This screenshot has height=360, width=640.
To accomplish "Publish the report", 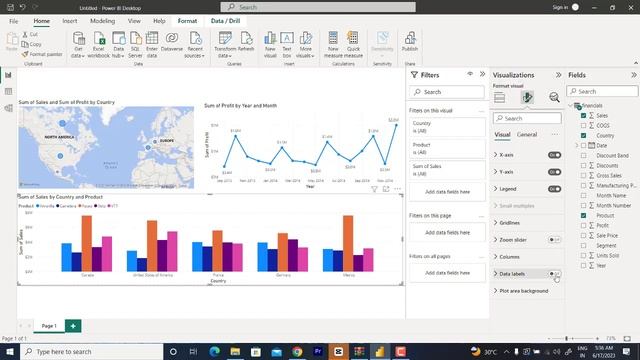I will click(410, 42).
